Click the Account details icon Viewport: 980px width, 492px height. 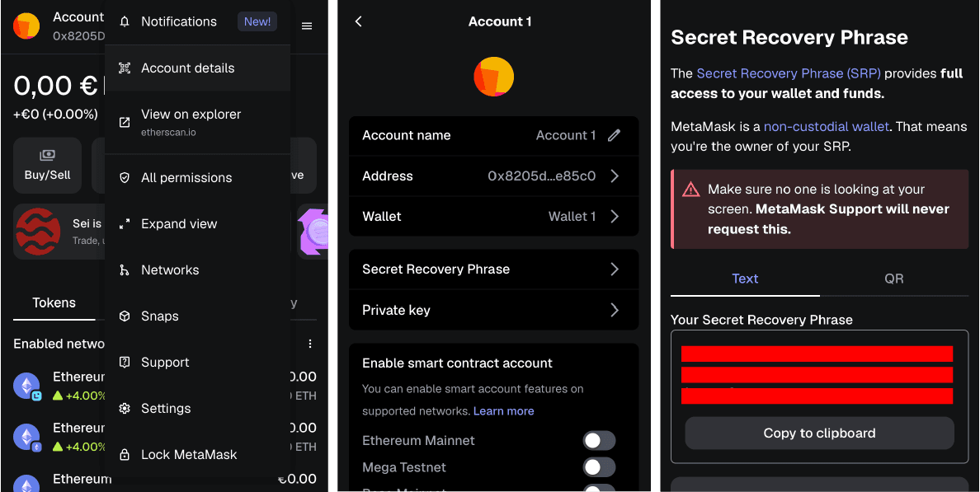[124, 68]
